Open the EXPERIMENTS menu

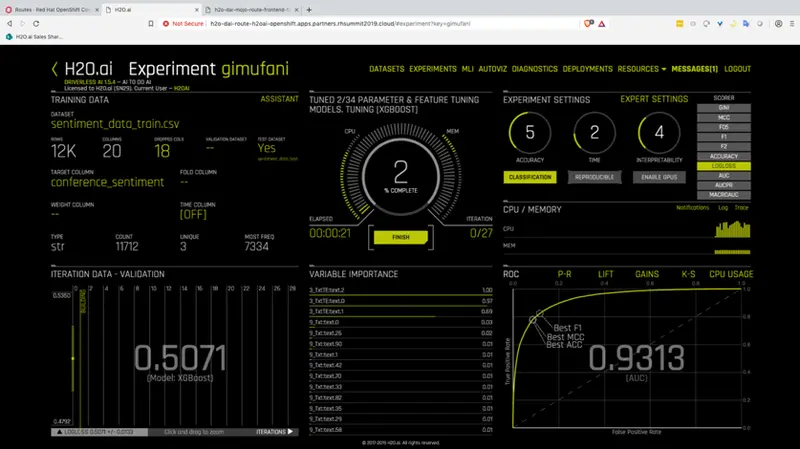coord(433,69)
